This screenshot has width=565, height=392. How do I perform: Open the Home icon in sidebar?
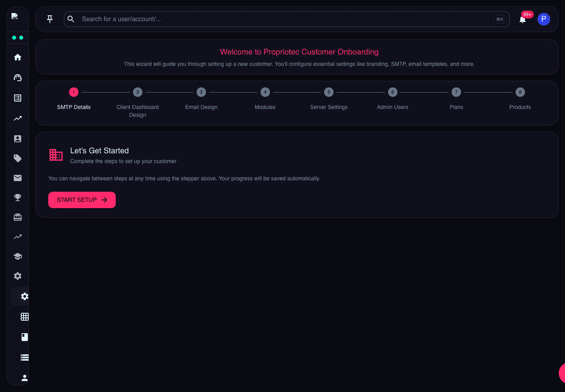tap(18, 57)
